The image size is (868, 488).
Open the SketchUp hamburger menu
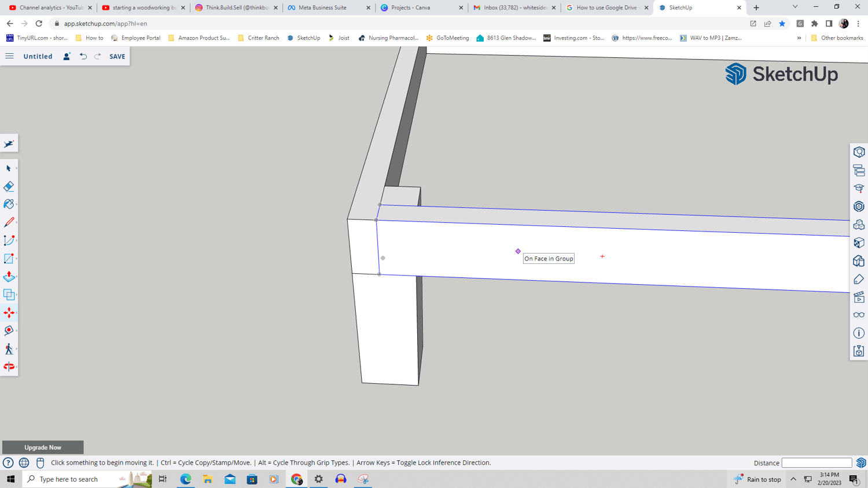(10, 56)
